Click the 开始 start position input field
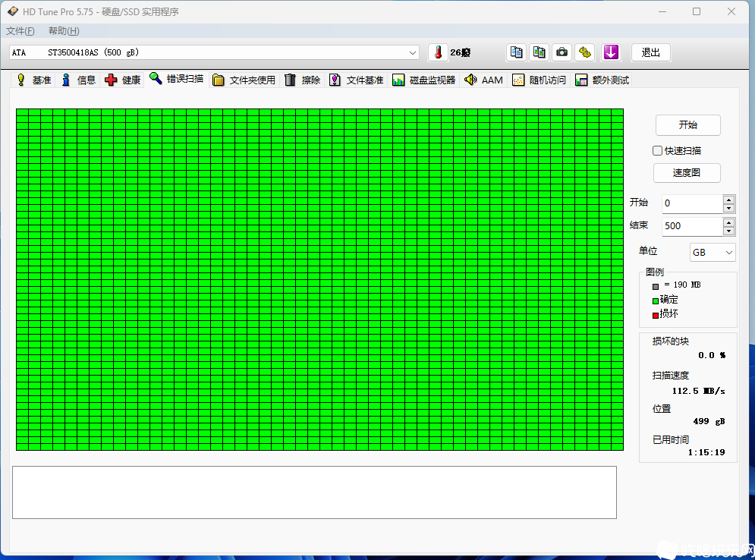The image size is (755, 560). [x=693, y=203]
